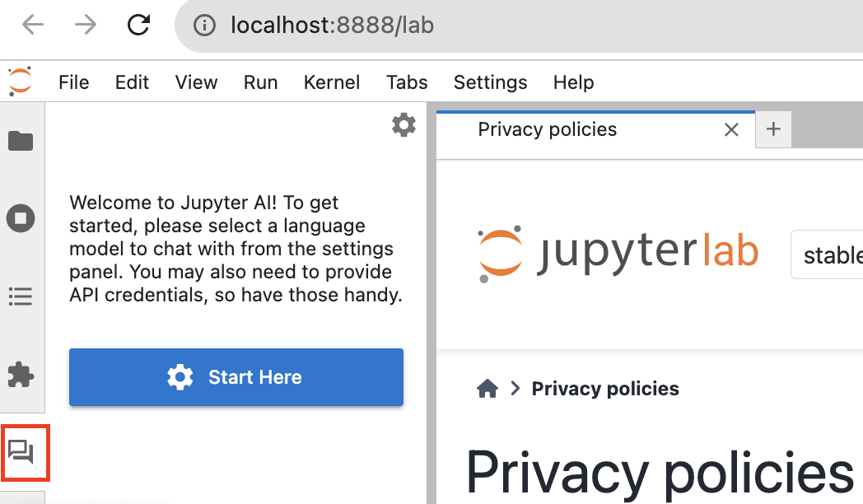The height and width of the screenshot is (504, 863).
Task: Click the browser back arrow
Action: coord(33,25)
